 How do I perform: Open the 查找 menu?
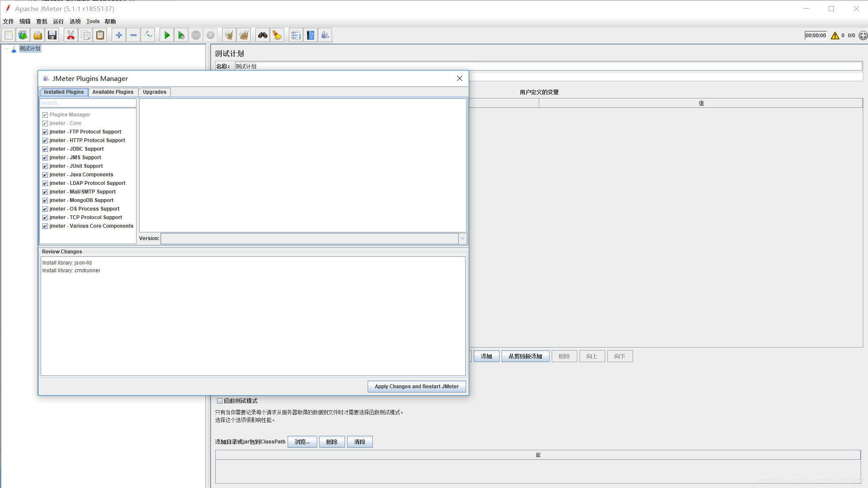(42, 21)
